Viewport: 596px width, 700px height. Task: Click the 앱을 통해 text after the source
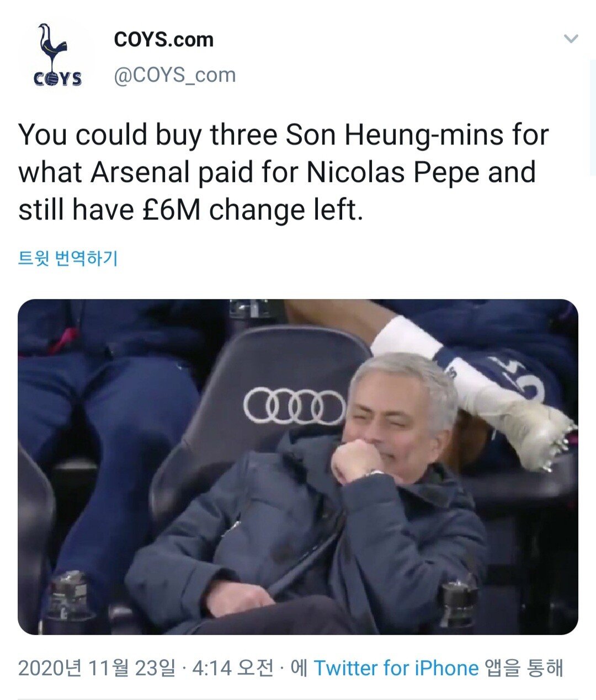tap(524, 668)
